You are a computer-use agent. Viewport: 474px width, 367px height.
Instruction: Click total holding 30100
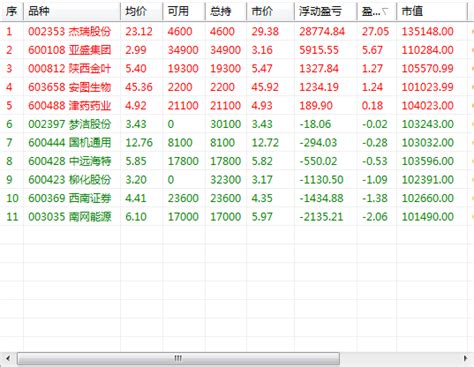point(225,124)
